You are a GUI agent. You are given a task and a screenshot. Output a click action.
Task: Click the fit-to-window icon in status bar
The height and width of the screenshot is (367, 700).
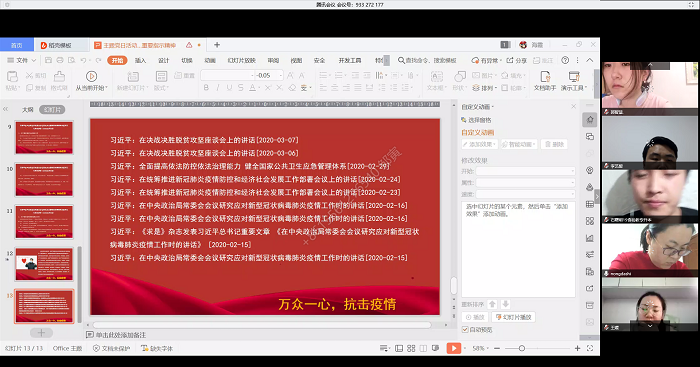click(590, 348)
